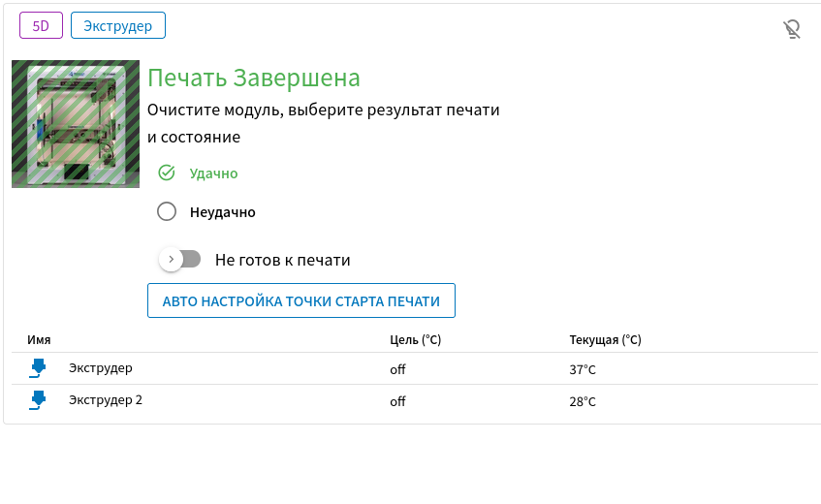Select the Неудачно radio button
This screenshot has height=504, width=821.
[167, 211]
